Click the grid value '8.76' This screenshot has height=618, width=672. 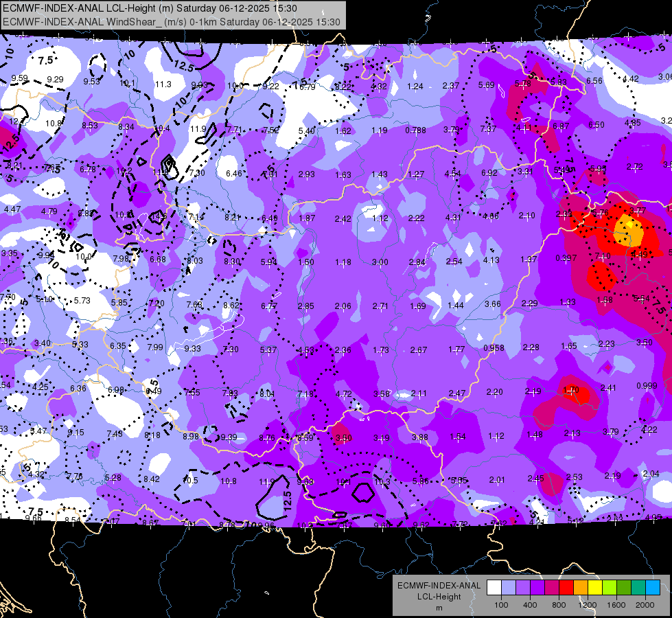[267, 438]
